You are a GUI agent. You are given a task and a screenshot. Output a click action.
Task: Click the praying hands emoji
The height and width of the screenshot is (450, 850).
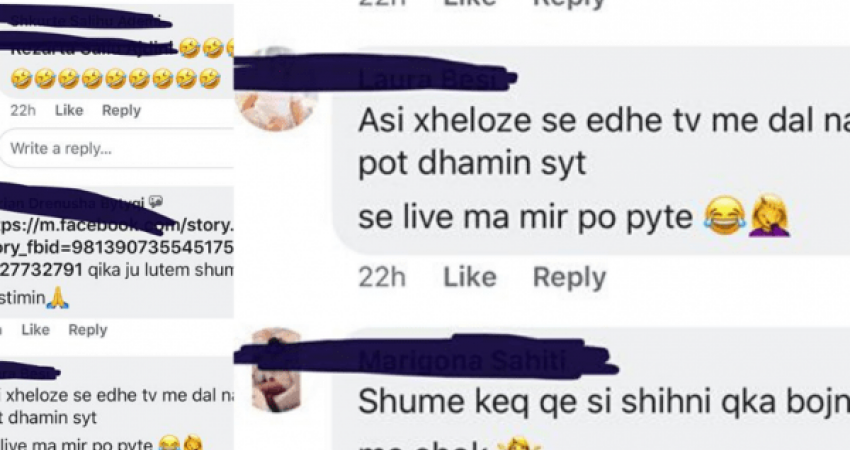(57, 298)
